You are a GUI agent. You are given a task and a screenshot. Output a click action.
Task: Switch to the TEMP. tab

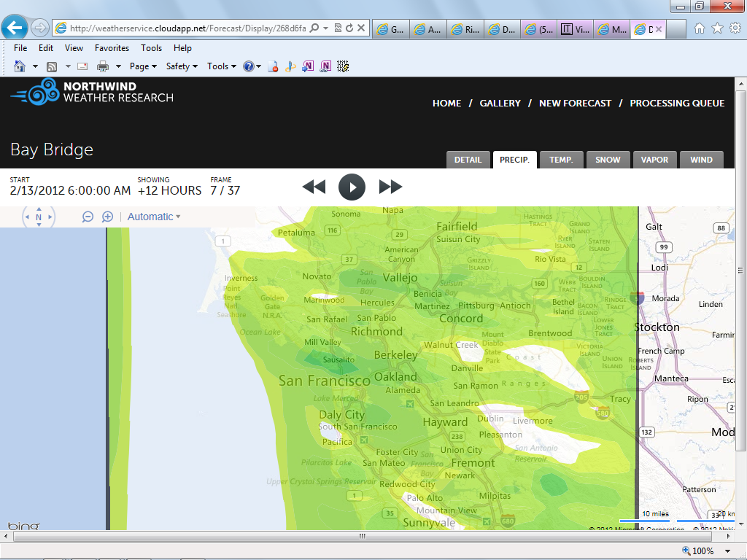pos(561,160)
